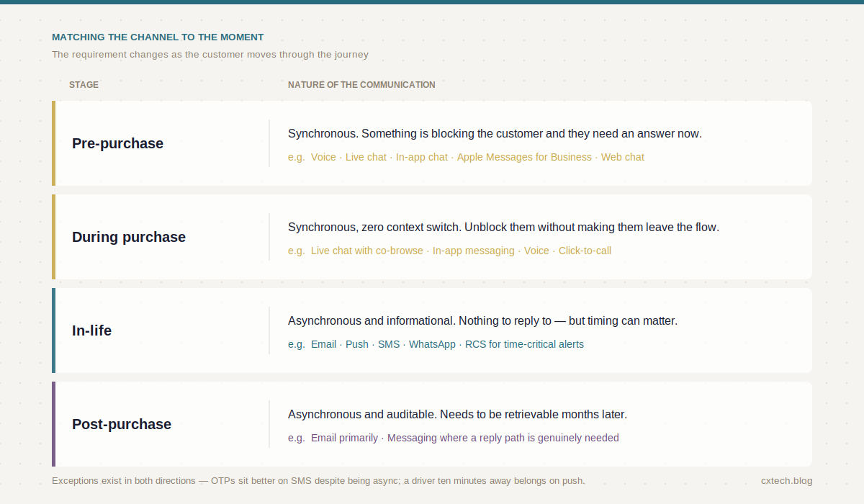Click the "SMS" example

389,344
